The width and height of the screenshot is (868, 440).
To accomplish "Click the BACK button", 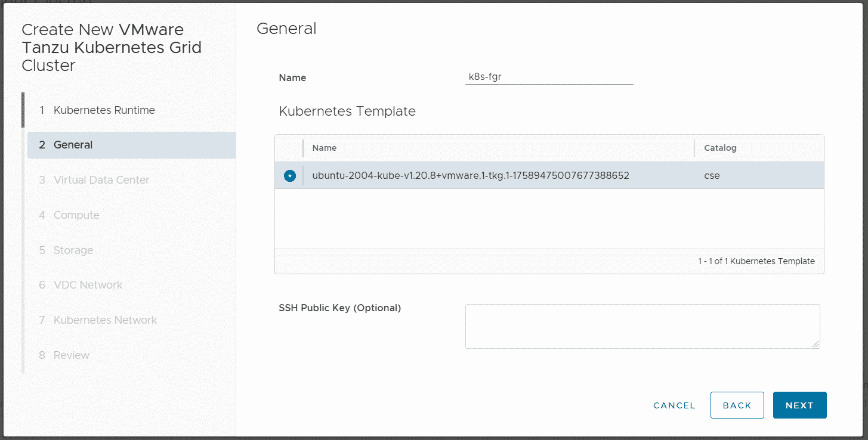I will (737, 405).
